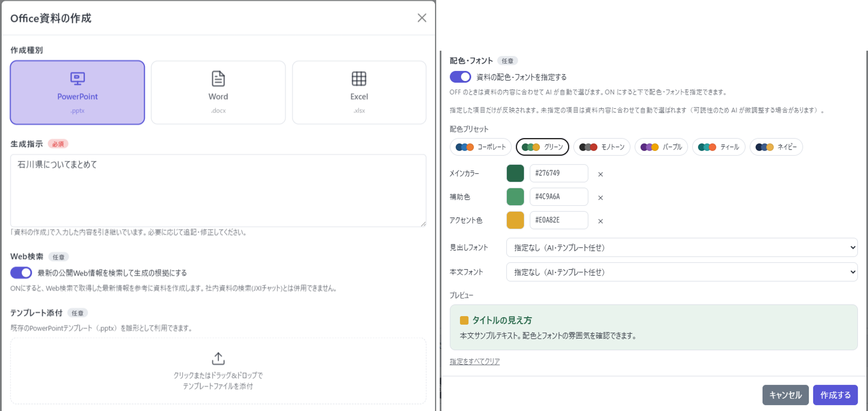Choose the モノトーン color preset
868x411 pixels.
(601, 147)
